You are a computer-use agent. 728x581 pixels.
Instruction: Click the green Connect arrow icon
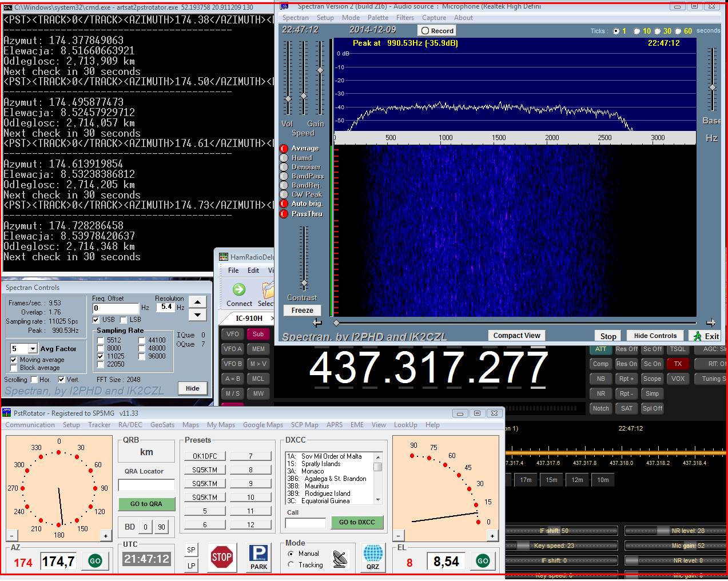click(x=239, y=290)
